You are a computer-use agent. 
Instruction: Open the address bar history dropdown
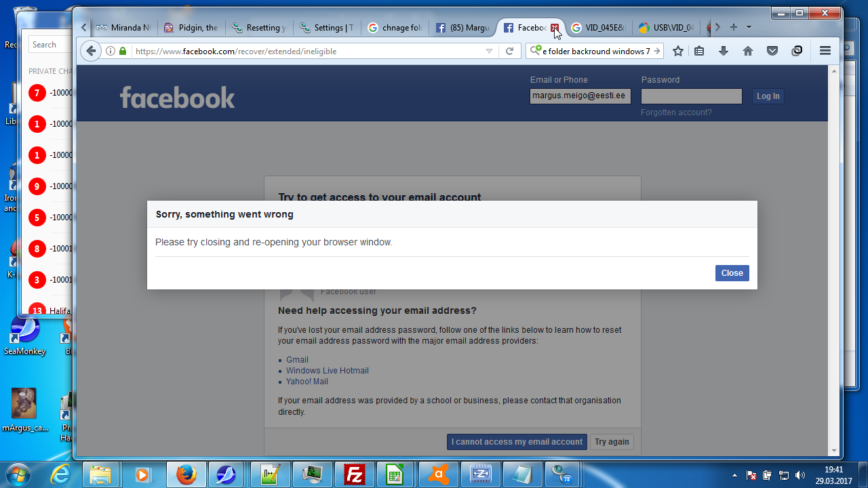pos(489,51)
